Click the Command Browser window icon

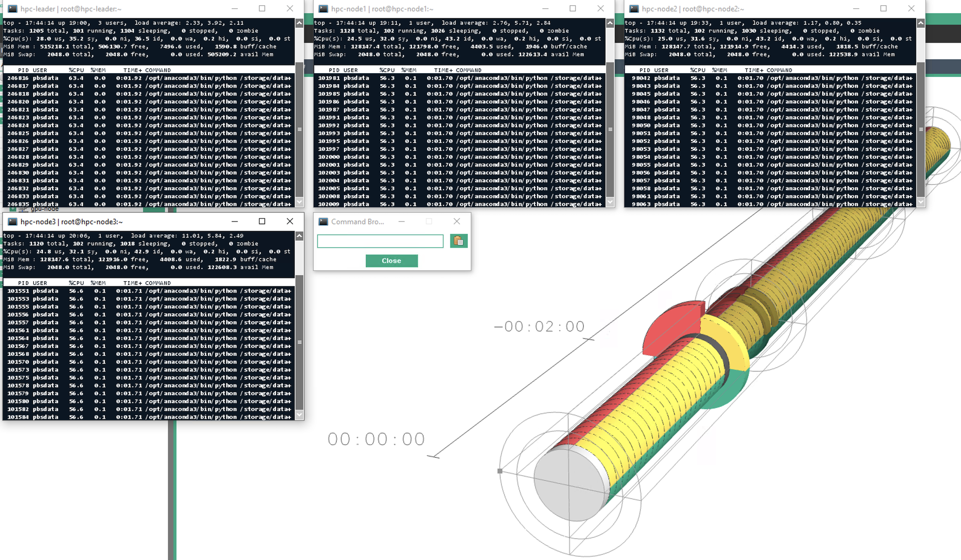tap(323, 221)
